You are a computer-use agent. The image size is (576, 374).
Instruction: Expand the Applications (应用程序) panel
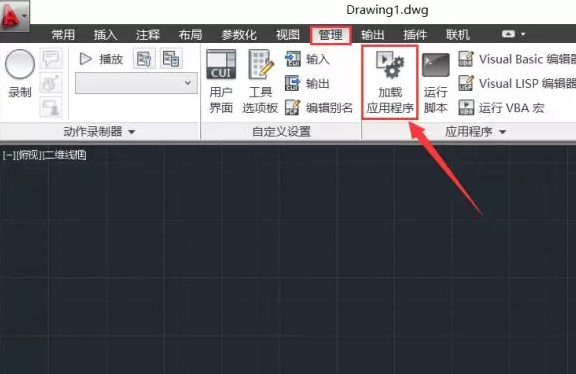pos(475,131)
